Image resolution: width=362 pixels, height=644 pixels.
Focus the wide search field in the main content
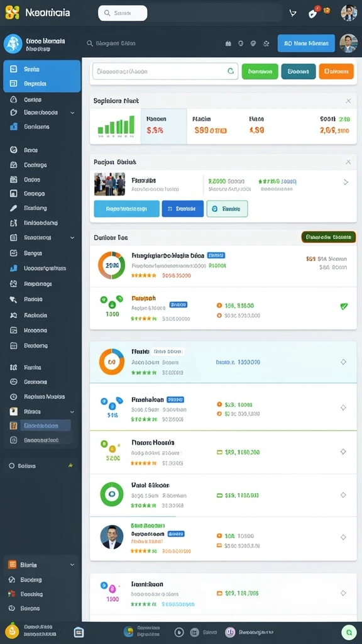(x=165, y=71)
